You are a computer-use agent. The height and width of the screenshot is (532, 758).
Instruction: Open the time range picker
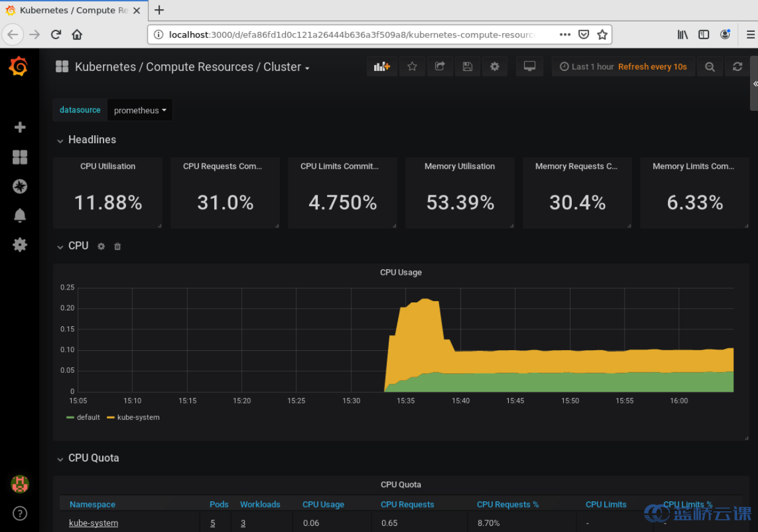coord(623,67)
